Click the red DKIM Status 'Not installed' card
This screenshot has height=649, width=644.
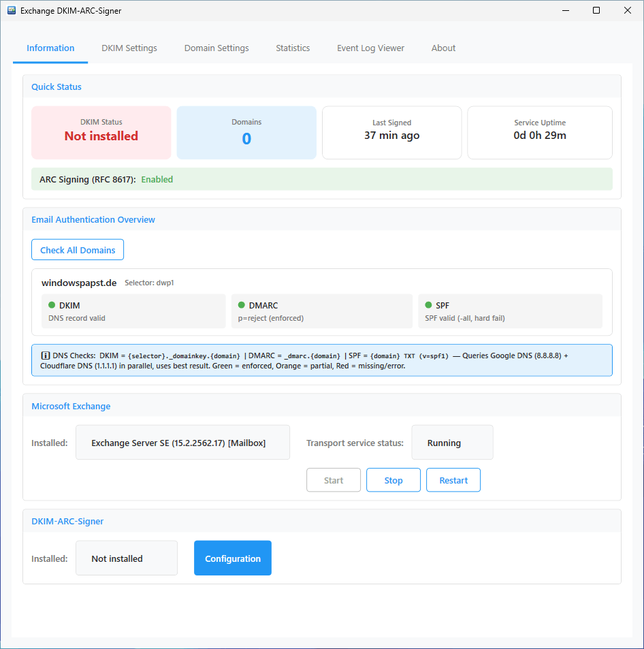[x=101, y=132]
